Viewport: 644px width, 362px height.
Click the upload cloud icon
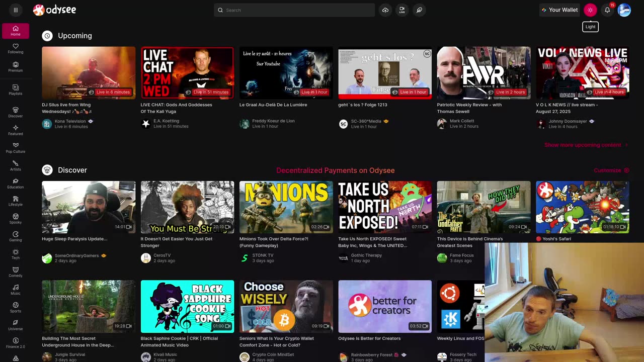coord(385,10)
